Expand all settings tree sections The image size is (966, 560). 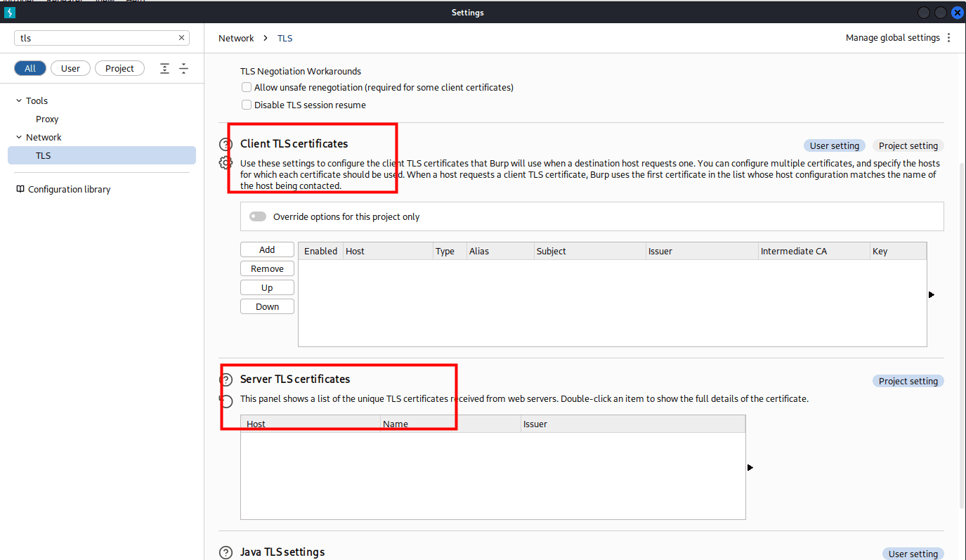click(165, 68)
